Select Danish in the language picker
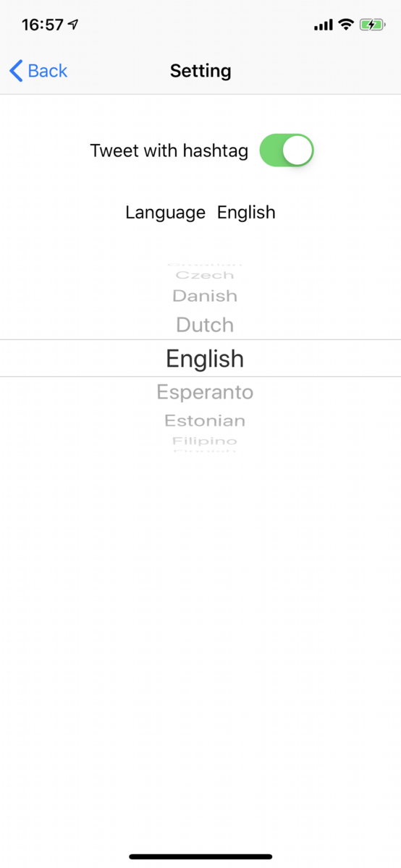 pyautogui.click(x=205, y=296)
